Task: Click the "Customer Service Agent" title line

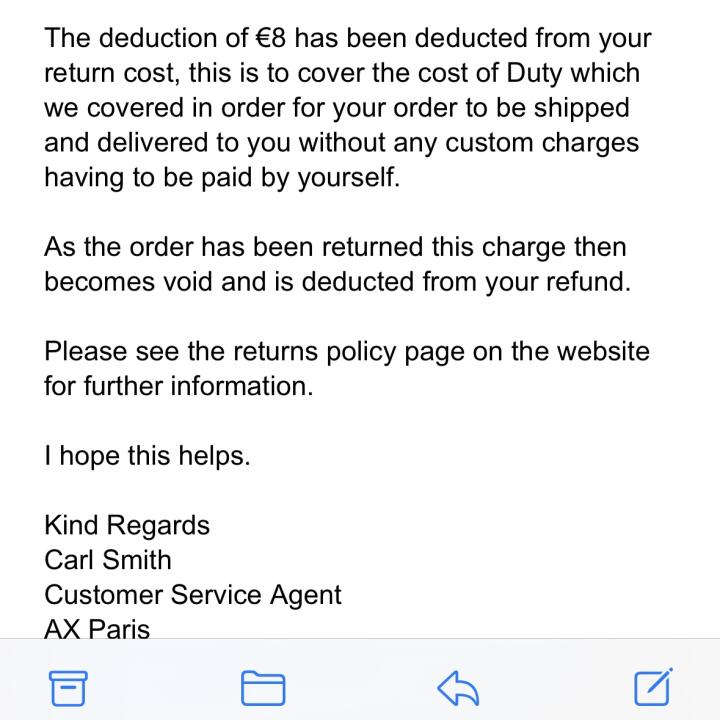Action: tap(193, 594)
